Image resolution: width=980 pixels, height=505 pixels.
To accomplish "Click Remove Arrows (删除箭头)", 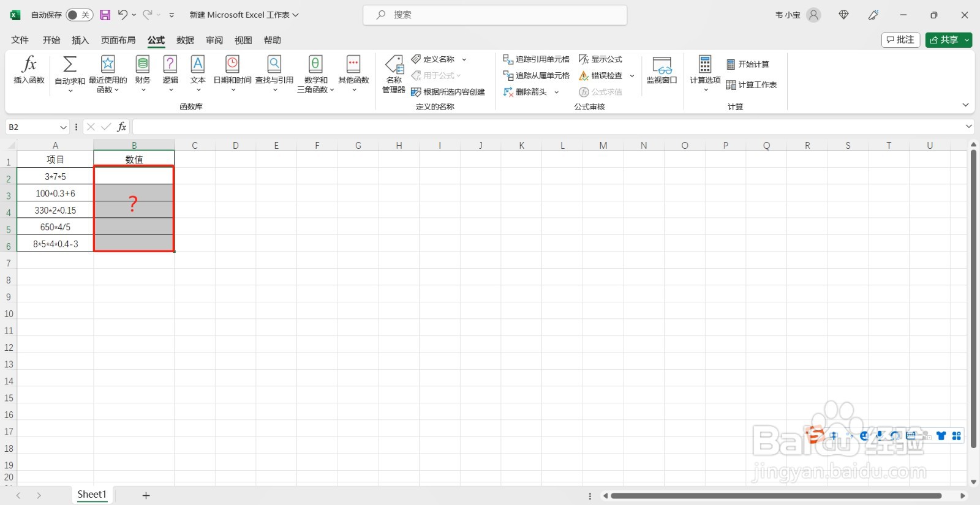I will (x=525, y=92).
